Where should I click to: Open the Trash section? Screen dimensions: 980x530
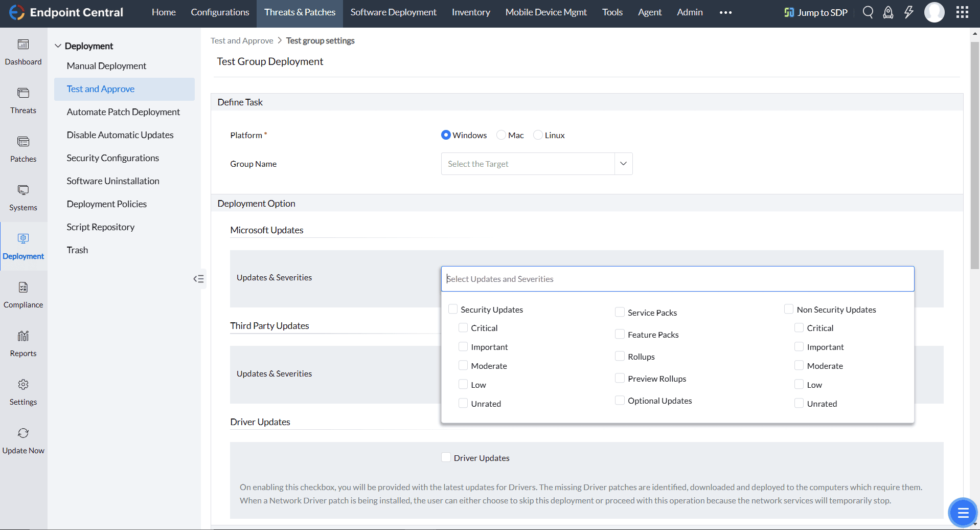coord(77,250)
